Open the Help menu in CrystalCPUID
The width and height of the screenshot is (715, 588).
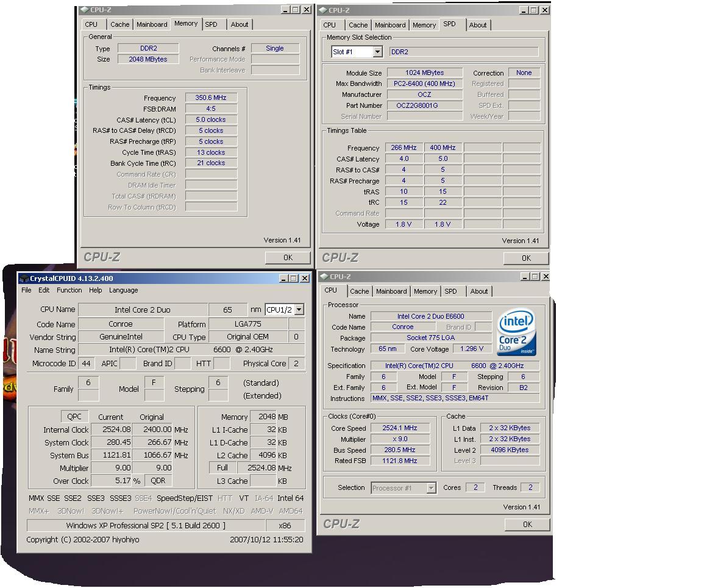[x=95, y=291]
